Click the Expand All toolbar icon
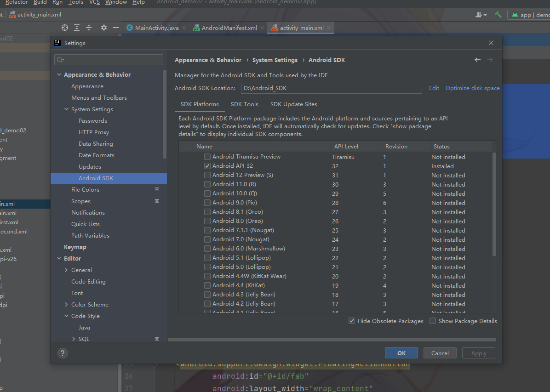Viewport: 550px width, 392px height. coord(77,28)
